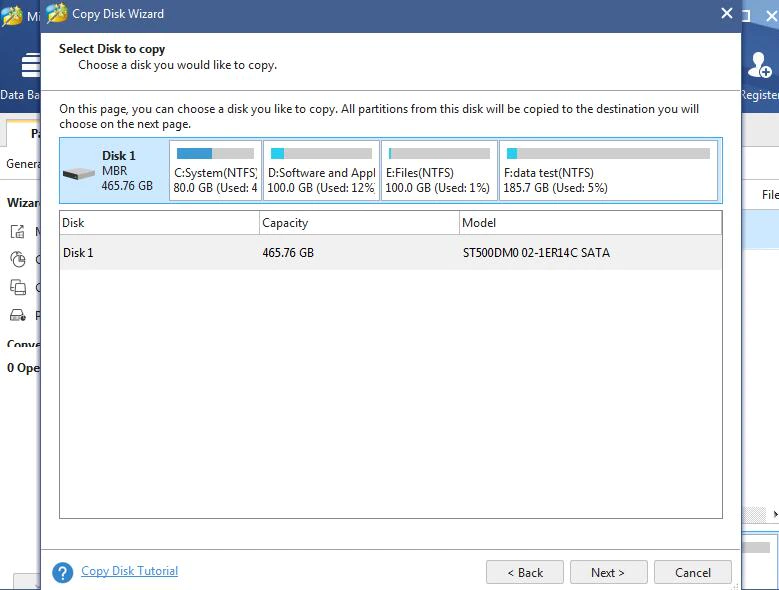Click the Register user icon
Screen dimensions: 779x590
(x=759, y=66)
